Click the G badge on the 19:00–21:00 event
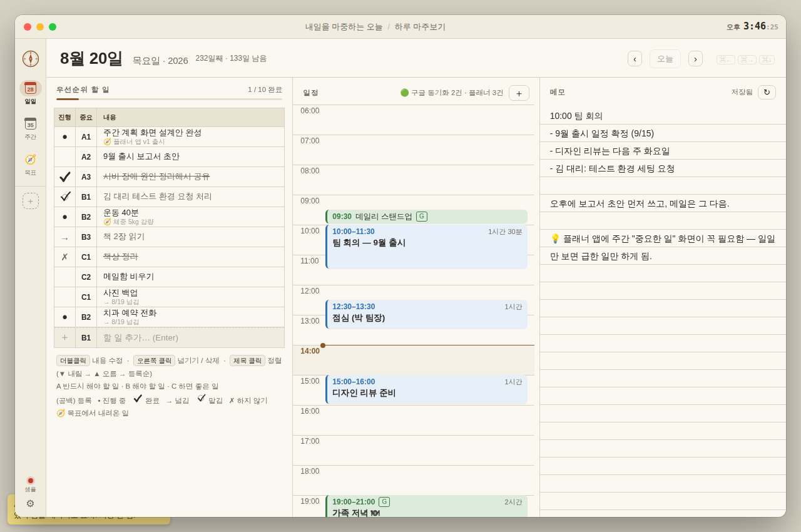 (x=384, y=502)
